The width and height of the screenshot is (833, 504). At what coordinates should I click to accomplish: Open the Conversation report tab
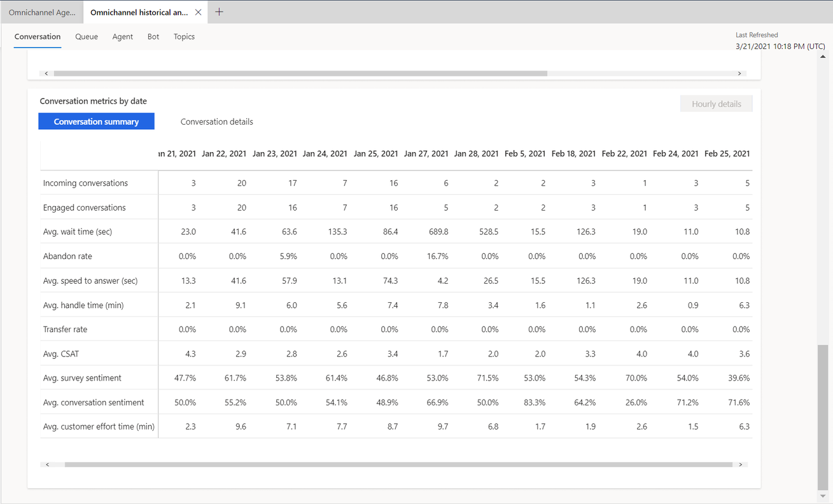tap(38, 37)
